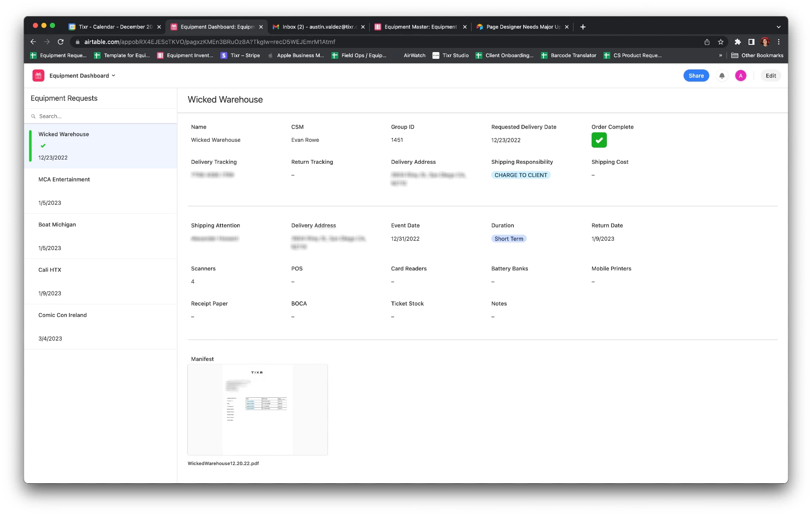Open the Equipment Invent... bookmark

pyautogui.click(x=185, y=55)
